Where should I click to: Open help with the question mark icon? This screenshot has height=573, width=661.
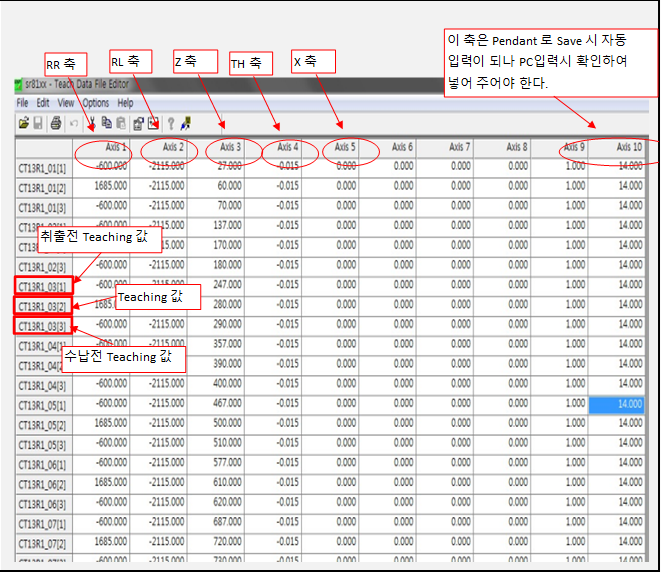(x=171, y=124)
